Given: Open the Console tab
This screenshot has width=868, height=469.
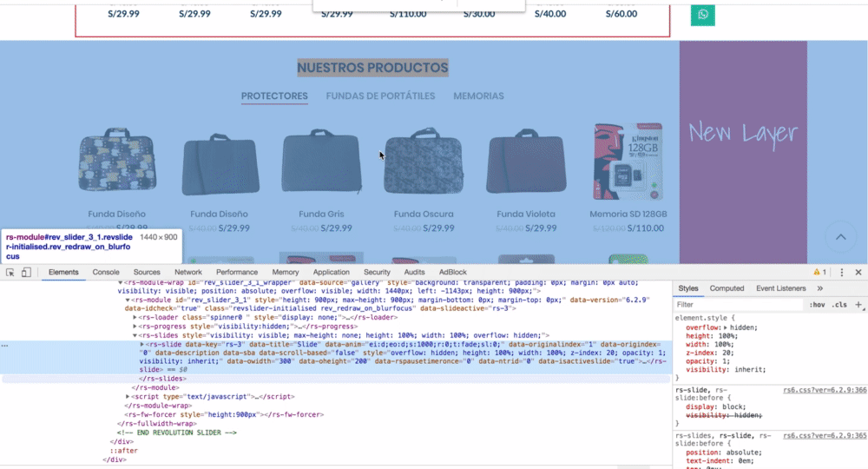Looking at the screenshot, I should tap(106, 273).
